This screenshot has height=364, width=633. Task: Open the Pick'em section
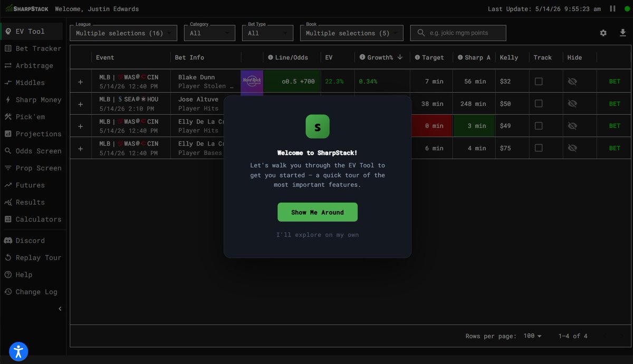[32, 117]
